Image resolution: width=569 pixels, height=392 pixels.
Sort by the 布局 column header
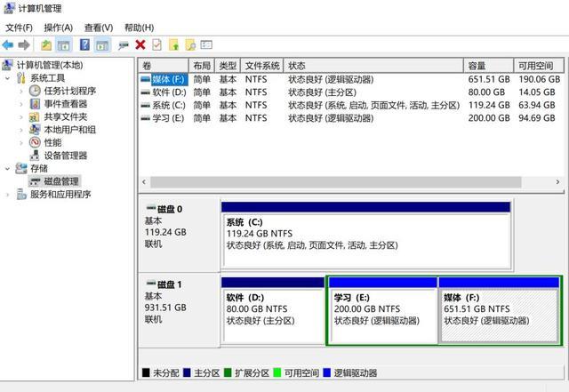pyautogui.click(x=202, y=66)
